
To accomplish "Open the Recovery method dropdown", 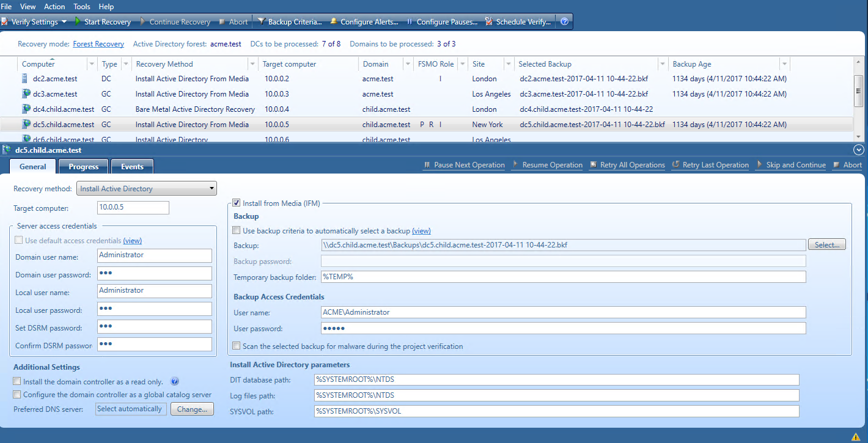I will [x=147, y=189].
